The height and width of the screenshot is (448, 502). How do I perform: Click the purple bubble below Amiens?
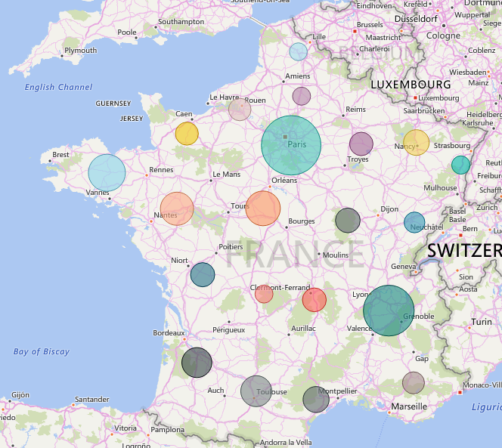point(302,96)
